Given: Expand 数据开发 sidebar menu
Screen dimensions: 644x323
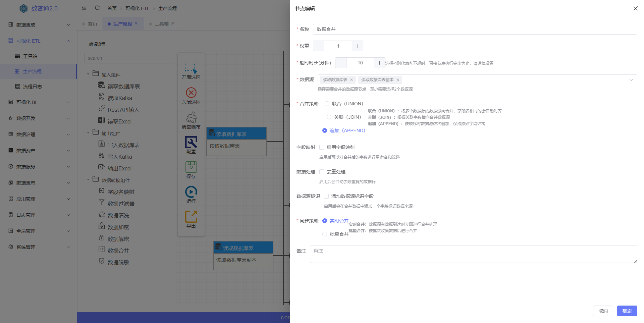Looking at the screenshot, I should click(x=39, y=118).
